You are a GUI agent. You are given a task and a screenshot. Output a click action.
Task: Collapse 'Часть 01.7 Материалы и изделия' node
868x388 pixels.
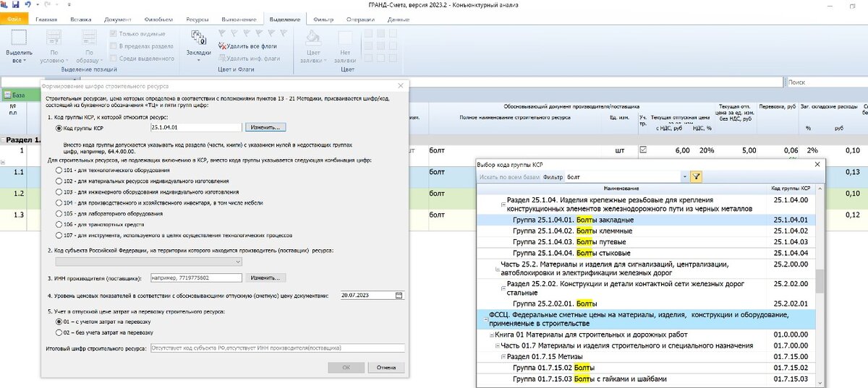pos(496,346)
